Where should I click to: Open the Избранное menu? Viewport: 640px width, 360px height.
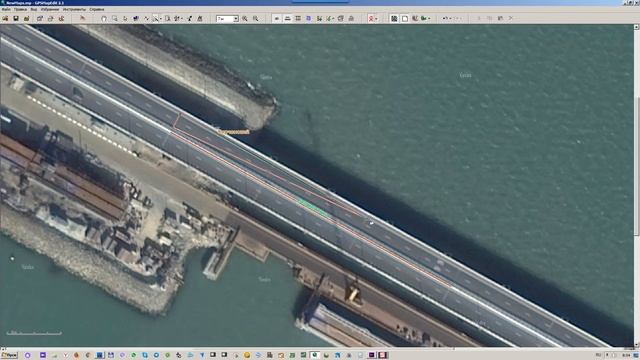click(50, 9)
